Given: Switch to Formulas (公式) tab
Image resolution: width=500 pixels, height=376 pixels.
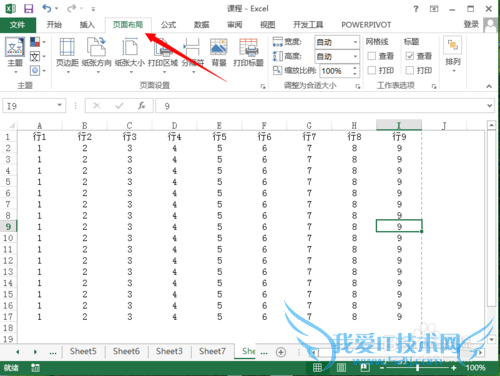Looking at the screenshot, I should point(168,25).
